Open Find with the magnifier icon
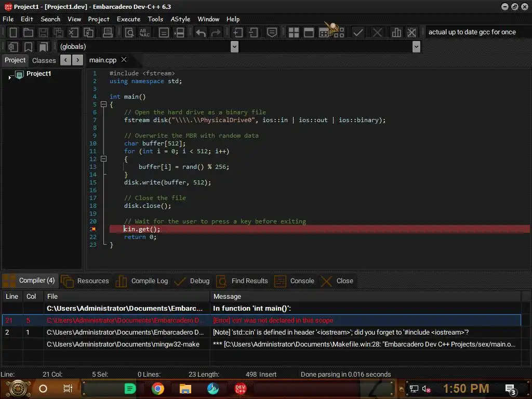The image size is (532, 399). click(129, 33)
